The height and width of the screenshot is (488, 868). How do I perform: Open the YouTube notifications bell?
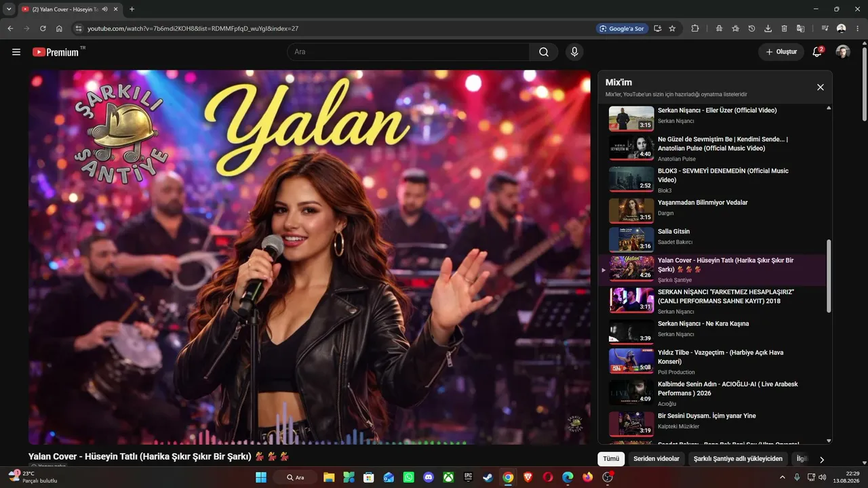(x=818, y=52)
